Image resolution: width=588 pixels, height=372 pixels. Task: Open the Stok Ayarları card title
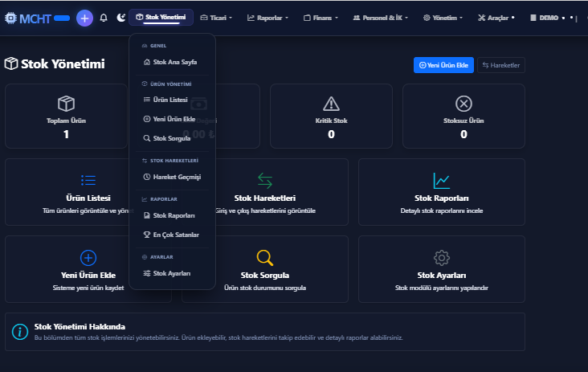coord(441,276)
